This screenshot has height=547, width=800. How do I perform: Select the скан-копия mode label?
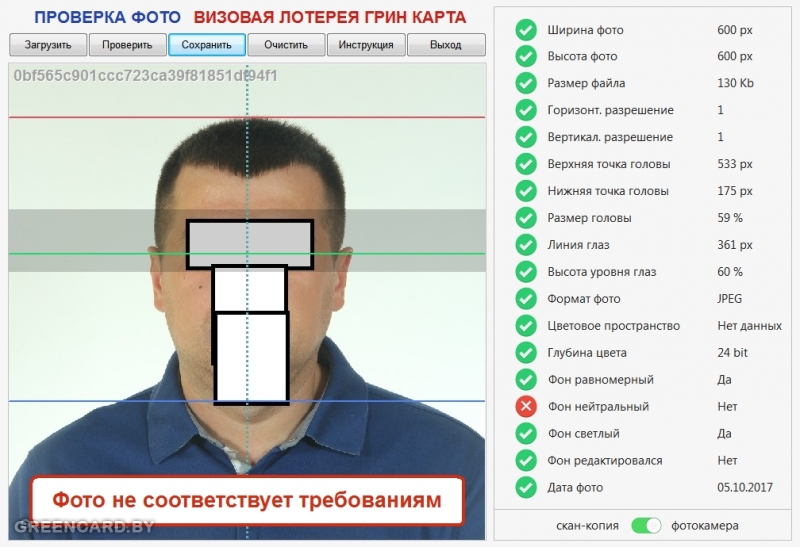tap(587, 525)
